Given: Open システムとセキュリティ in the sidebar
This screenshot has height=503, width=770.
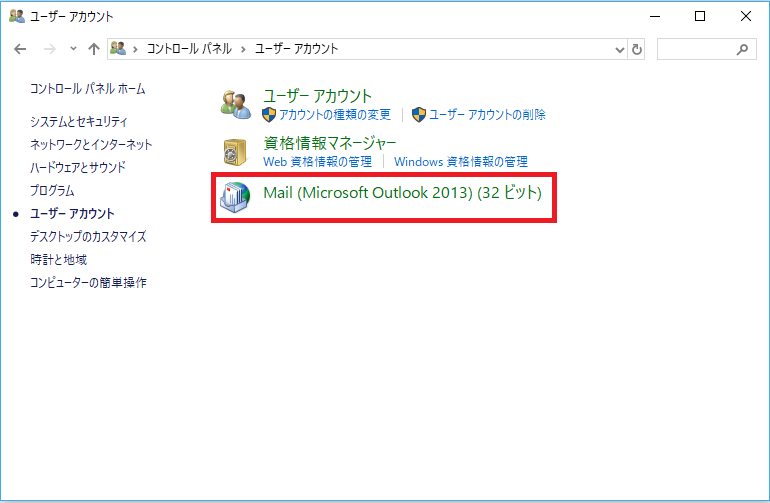Looking at the screenshot, I should 79,121.
